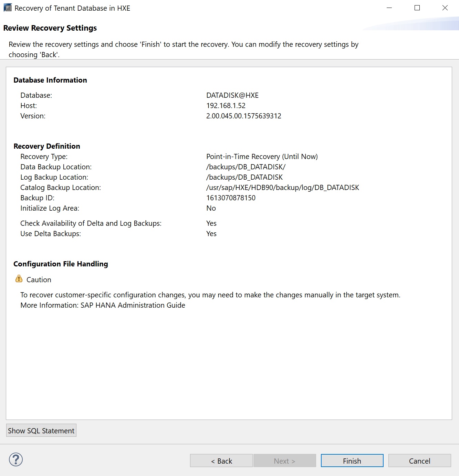Cancel the recovery wizard
Viewport: 459px width, 476px height.
(x=419, y=461)
